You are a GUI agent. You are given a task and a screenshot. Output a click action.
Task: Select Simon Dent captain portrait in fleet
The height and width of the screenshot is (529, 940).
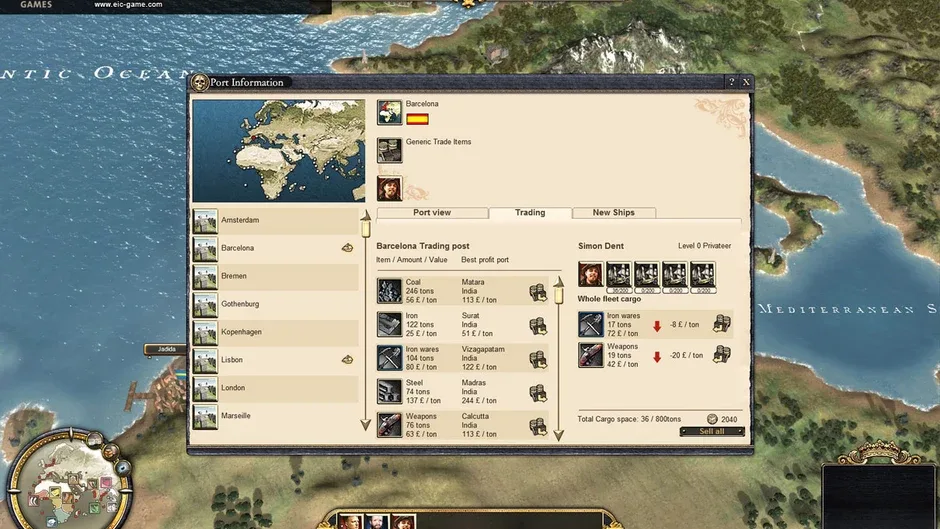coord(590,274)
